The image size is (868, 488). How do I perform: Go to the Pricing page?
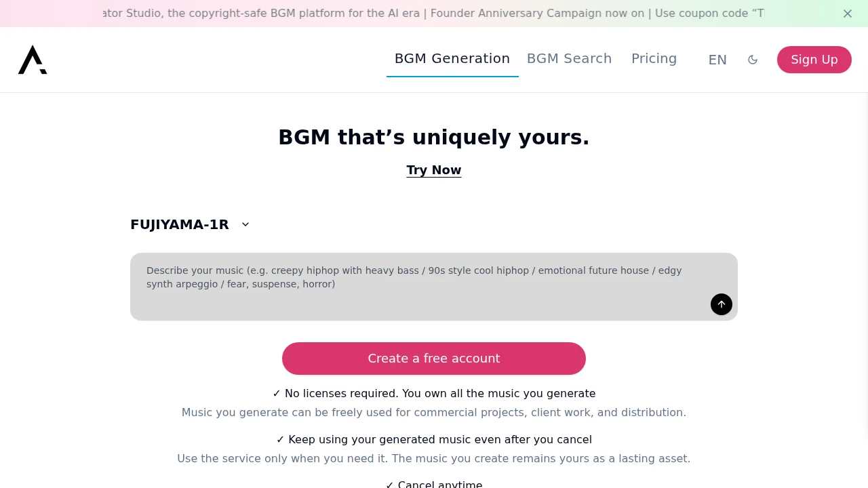pos(654,59)
